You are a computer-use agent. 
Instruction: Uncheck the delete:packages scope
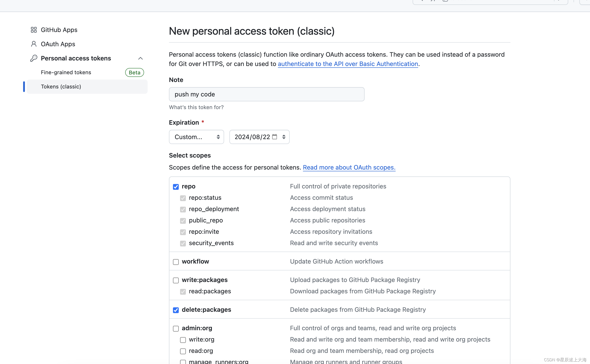pyautogui.click(x=176, y=310)
